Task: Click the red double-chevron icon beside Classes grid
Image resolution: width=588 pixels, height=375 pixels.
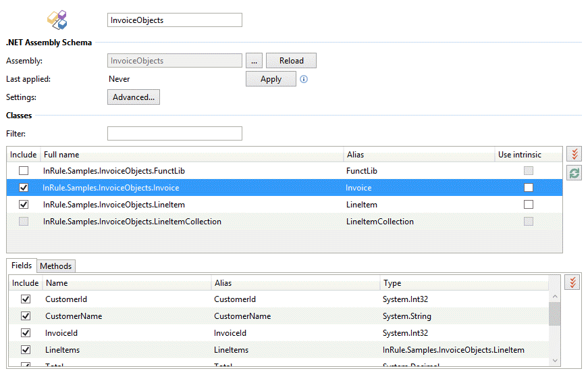Action: [574, 154]
